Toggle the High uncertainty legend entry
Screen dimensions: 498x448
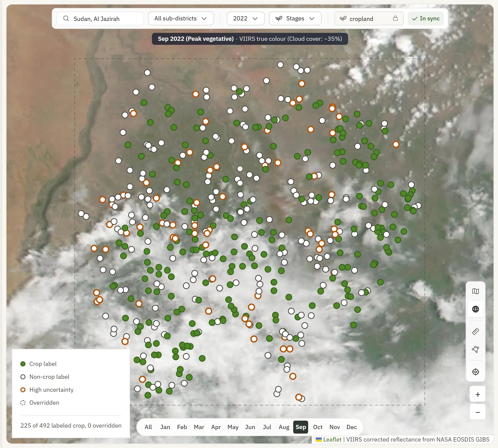click(x=47, y=390)
